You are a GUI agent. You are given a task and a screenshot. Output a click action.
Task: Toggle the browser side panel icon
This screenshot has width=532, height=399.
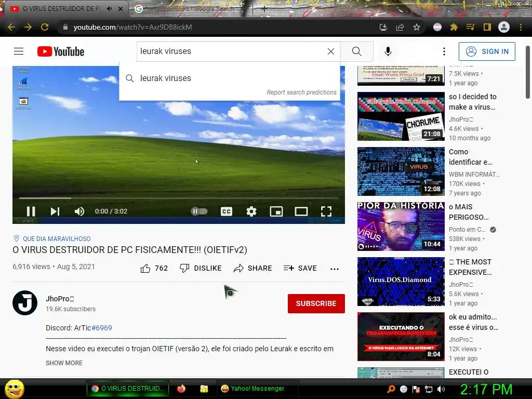tap(487, 27)
